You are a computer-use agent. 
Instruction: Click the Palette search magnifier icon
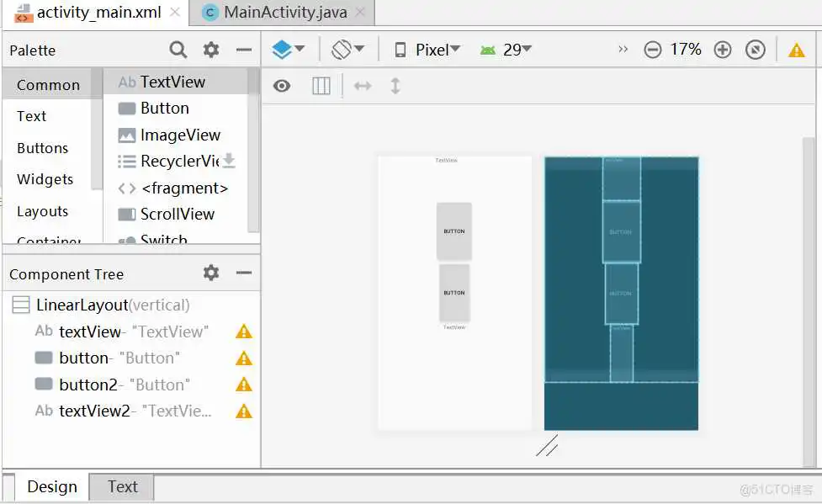(177, 50)
